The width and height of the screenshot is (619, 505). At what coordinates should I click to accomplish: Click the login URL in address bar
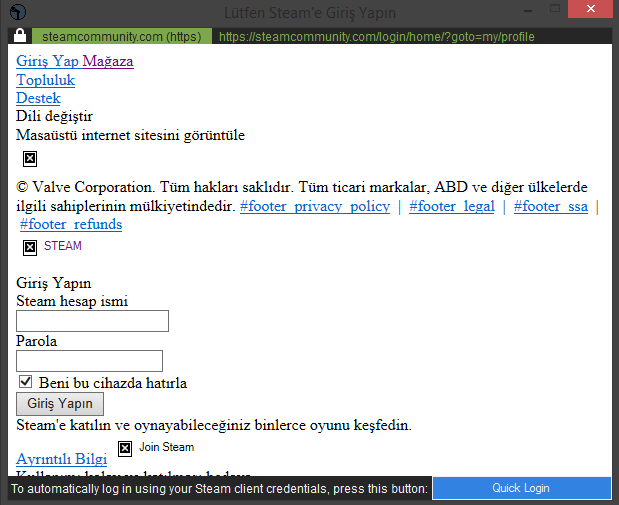[377, 37]
